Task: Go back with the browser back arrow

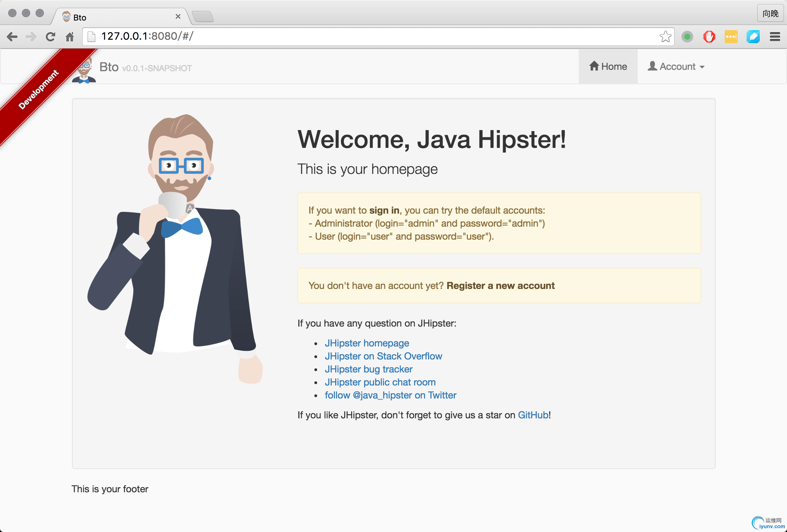Action: click(x=12, y=37)
